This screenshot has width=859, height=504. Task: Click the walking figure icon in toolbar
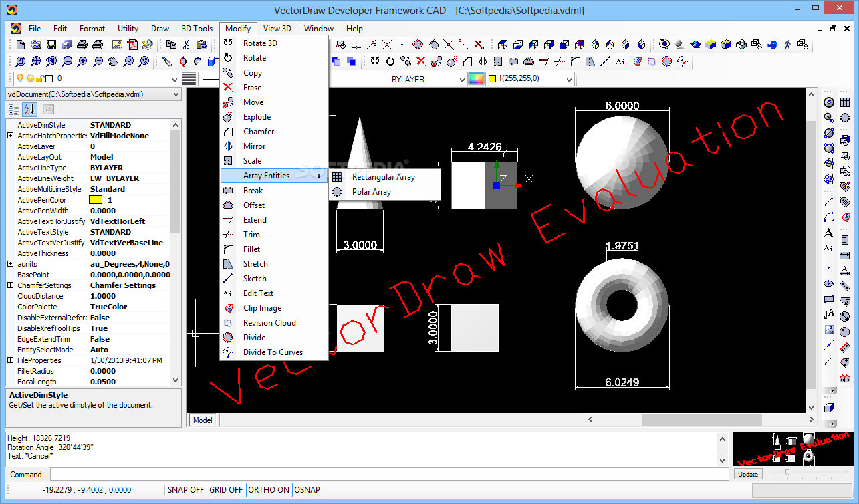tap(787, 45)
